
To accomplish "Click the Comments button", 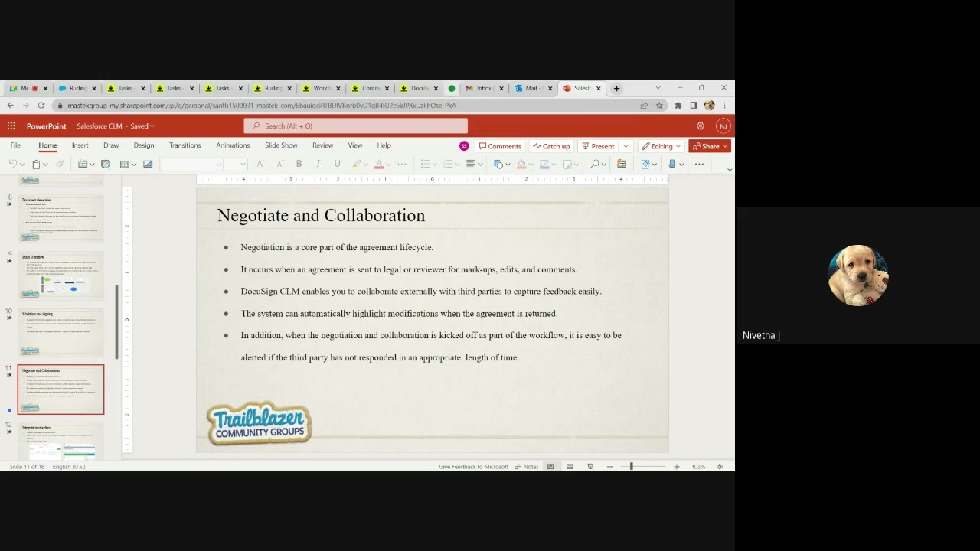I will [x=500, y=146].
